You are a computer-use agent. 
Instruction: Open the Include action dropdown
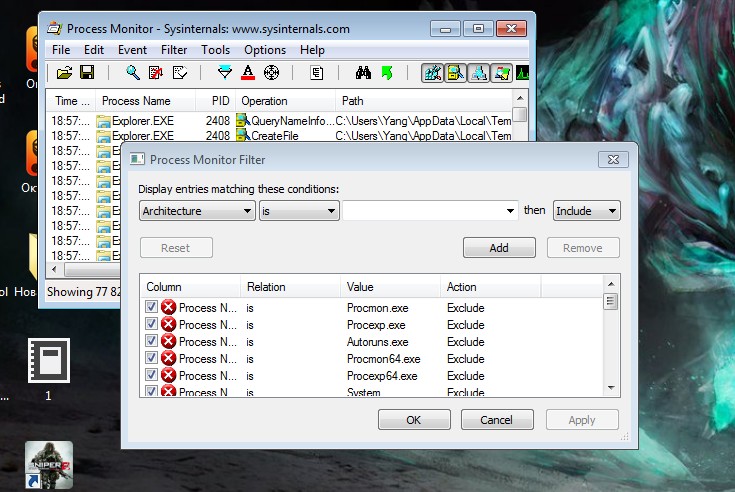(x=586, y=211)
